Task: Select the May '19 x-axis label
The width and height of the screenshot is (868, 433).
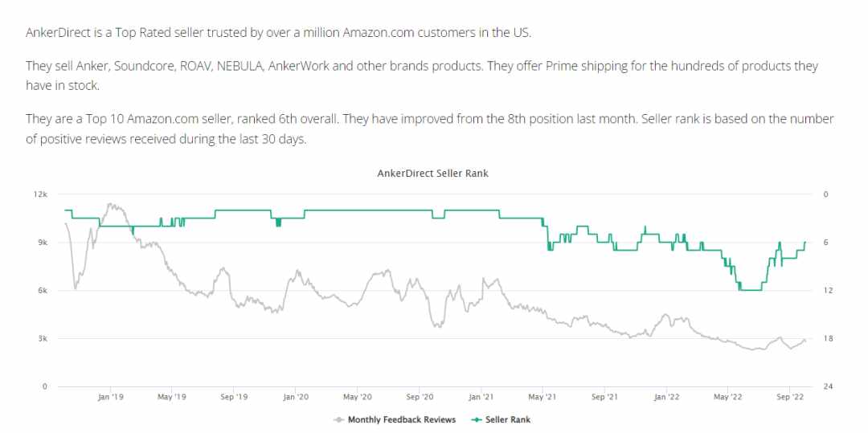Action: click(x=172, y=397)
